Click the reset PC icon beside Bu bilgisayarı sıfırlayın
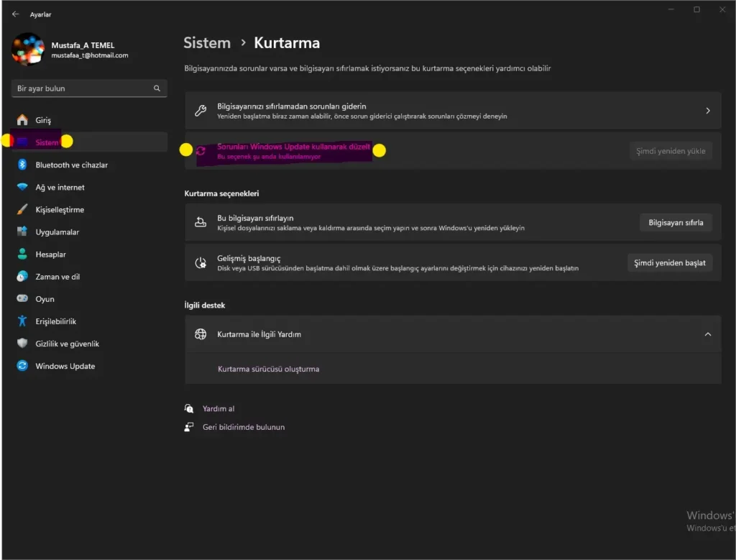Viewport: 736px width, 560px height. pyautogui.click(x=201, y=223)
